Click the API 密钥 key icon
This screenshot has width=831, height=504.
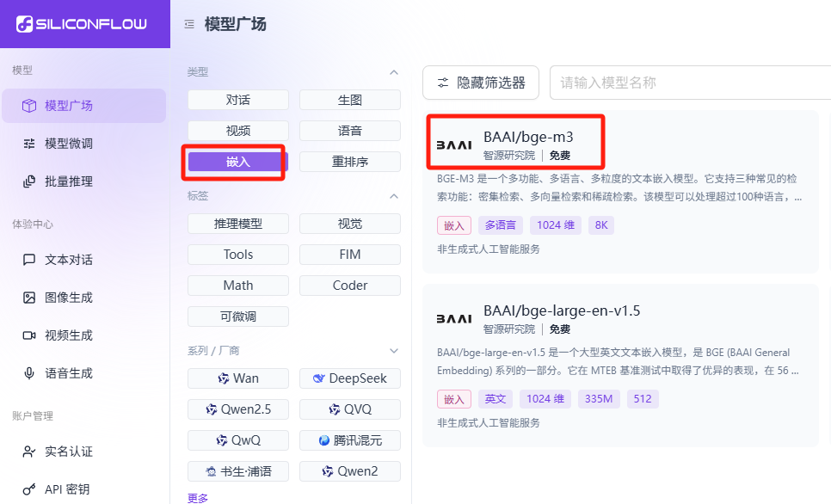pos(29,489)
